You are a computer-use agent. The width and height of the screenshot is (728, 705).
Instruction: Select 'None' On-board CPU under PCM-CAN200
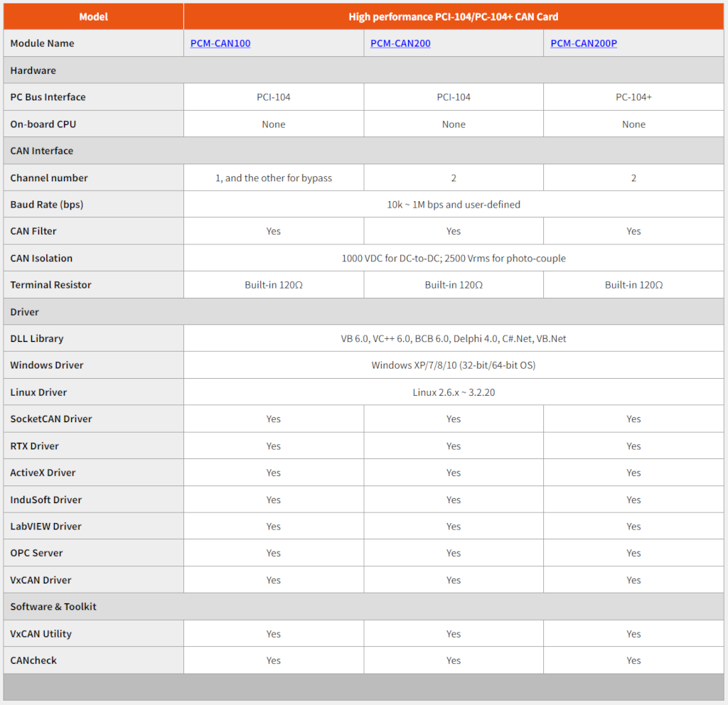pos(454,124)
